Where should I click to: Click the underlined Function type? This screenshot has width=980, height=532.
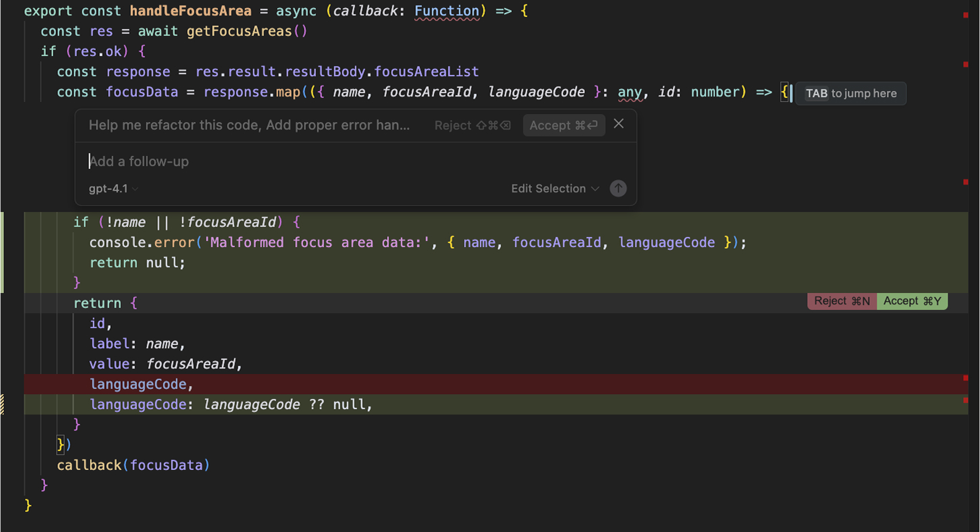coord(447,11)
